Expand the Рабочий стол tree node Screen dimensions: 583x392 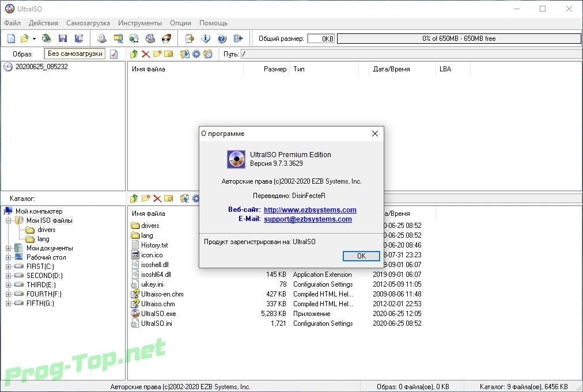point(8,257)
